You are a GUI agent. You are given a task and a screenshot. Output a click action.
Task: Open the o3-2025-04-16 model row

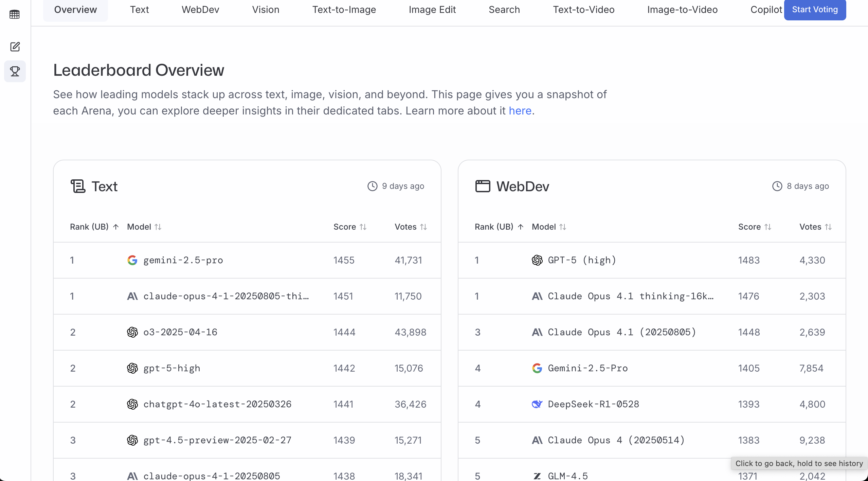(x=180, y=332)
